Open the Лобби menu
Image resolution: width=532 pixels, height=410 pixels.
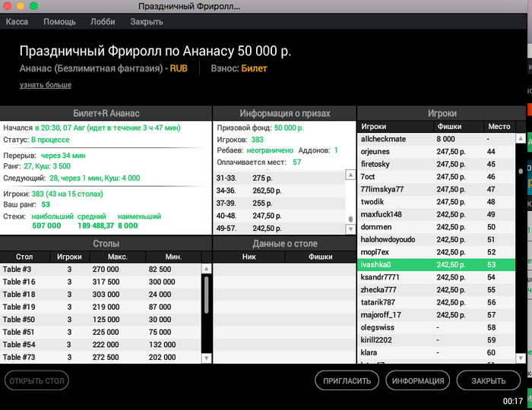103,22
